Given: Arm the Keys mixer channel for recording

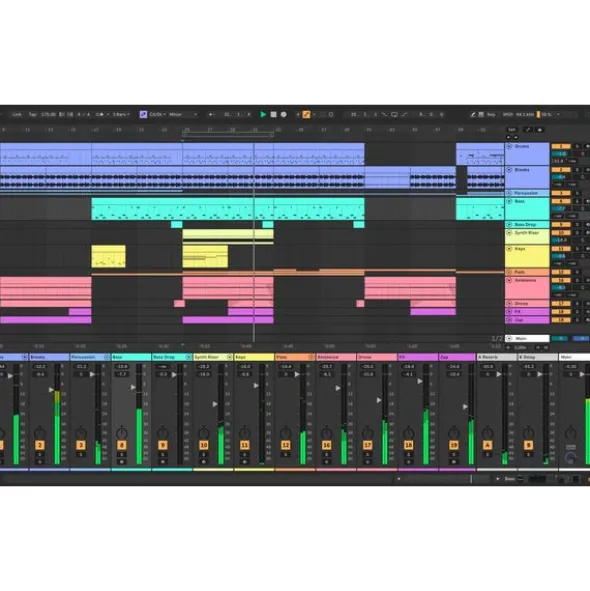Looking at the screenshot, I should 245,462.
